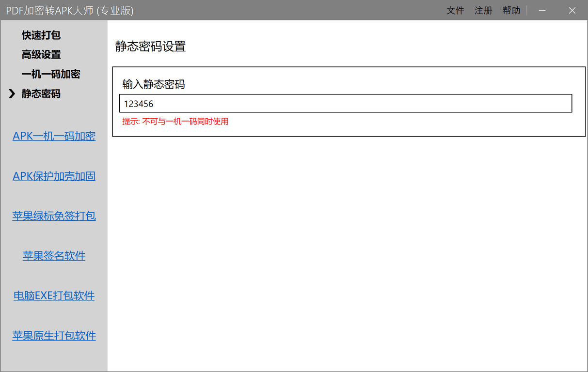
Task: Click the 输入静态密码 field label
Action: (147, 84)
